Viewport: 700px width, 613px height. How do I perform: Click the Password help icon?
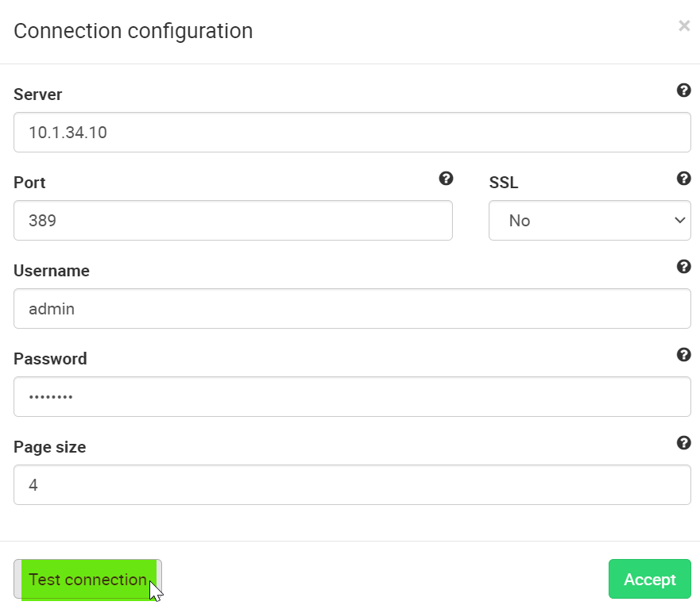click(683, 355)
